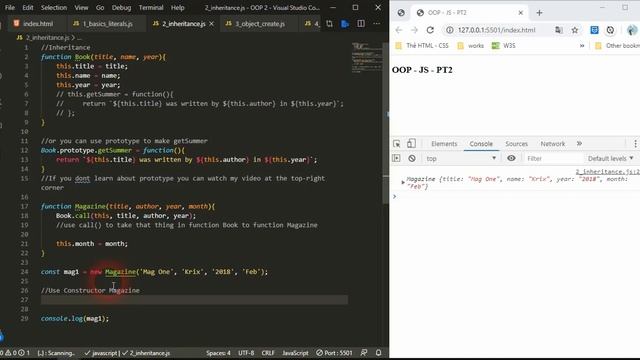Bookmark this page with the star icon
The height and width of the screenshot is (360, 640).
point(575,30)
